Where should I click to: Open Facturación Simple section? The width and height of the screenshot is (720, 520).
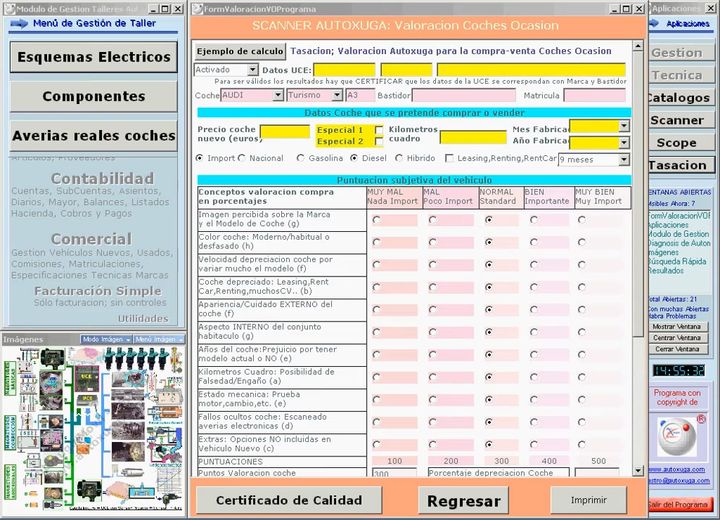click(98, 291)
